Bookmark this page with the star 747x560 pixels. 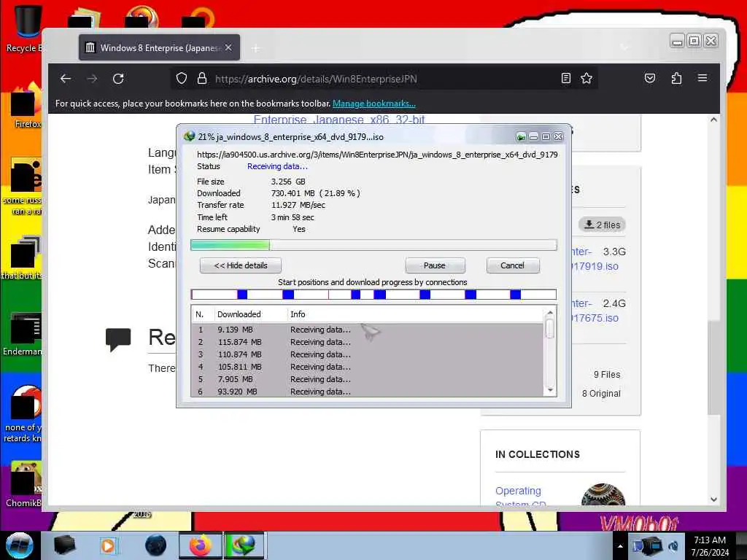[x=587, y=78]
